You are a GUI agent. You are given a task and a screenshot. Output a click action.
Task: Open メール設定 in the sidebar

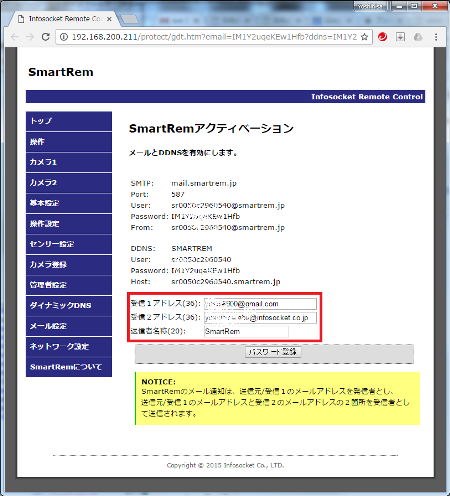click(x=69, y=326)
